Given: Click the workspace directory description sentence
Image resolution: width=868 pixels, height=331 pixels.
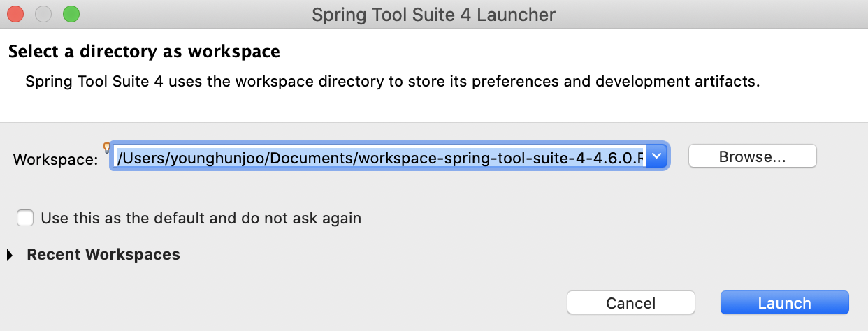Looking at the screenshot, I should click(392, 82).
